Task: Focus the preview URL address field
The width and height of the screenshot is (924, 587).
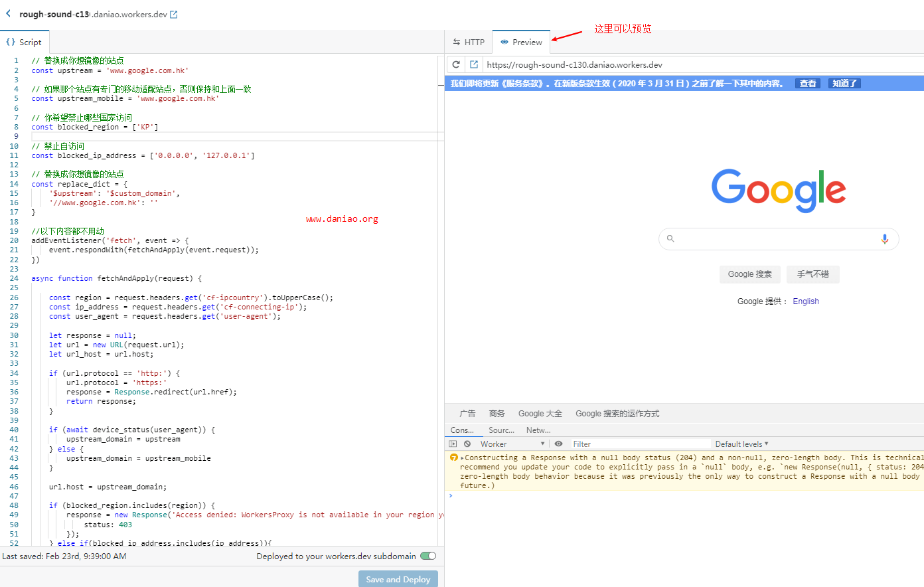Action: pos(704,64)
